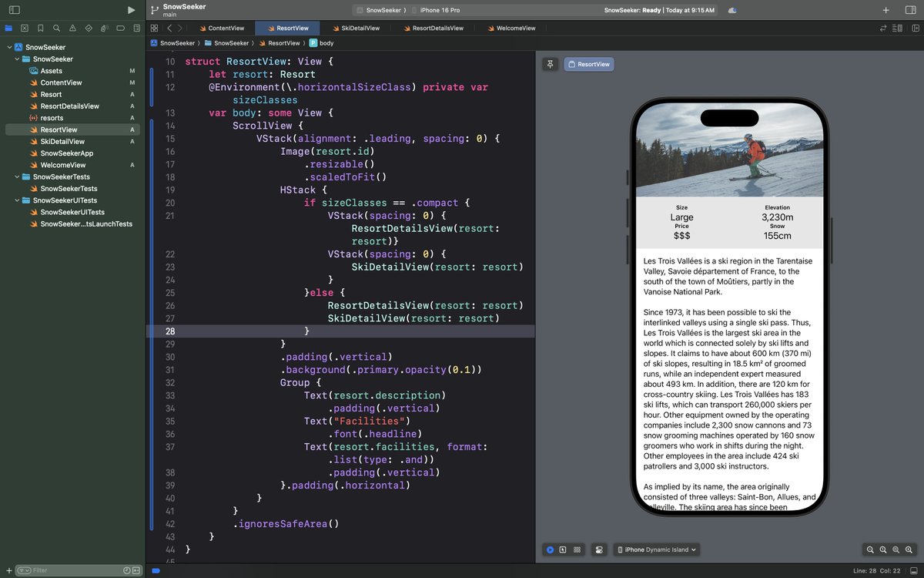Select Selectable preview mode
The width and height of the screenshot is (924, 578).
(563, 549)
